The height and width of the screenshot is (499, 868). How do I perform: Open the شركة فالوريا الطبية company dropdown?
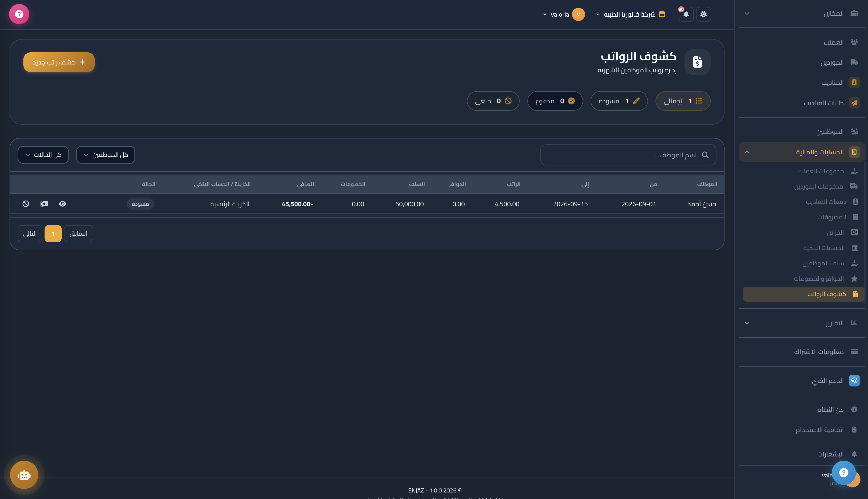(x=631, y=14)
